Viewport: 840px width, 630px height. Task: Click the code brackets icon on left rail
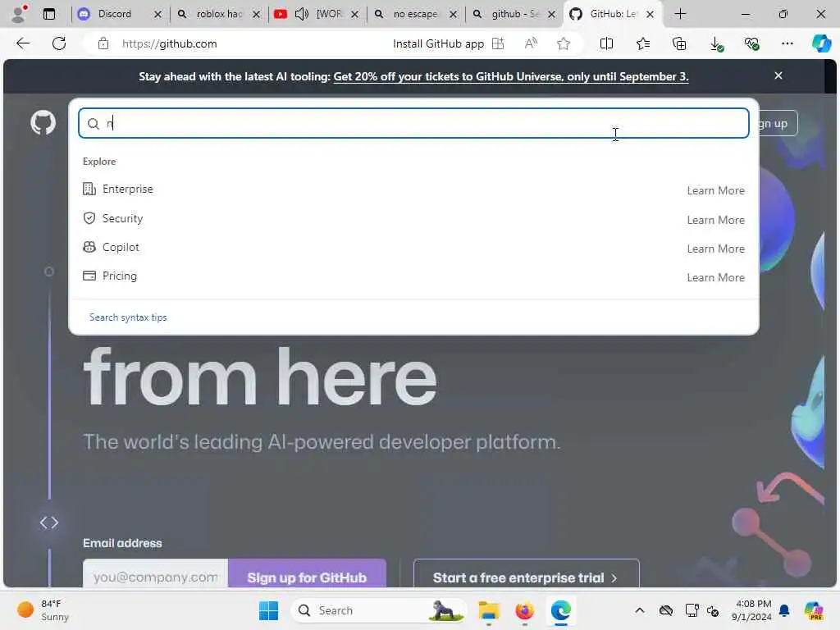point(48,523)
